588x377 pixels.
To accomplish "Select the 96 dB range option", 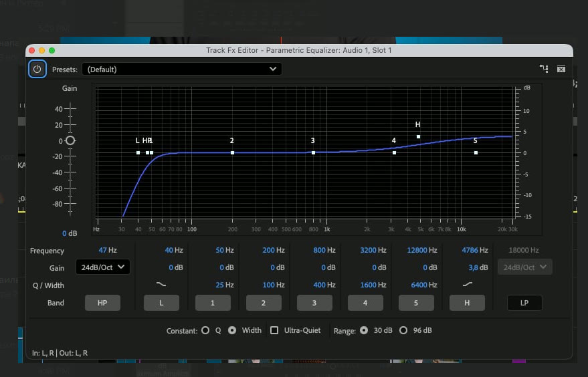I will point(403,330).
